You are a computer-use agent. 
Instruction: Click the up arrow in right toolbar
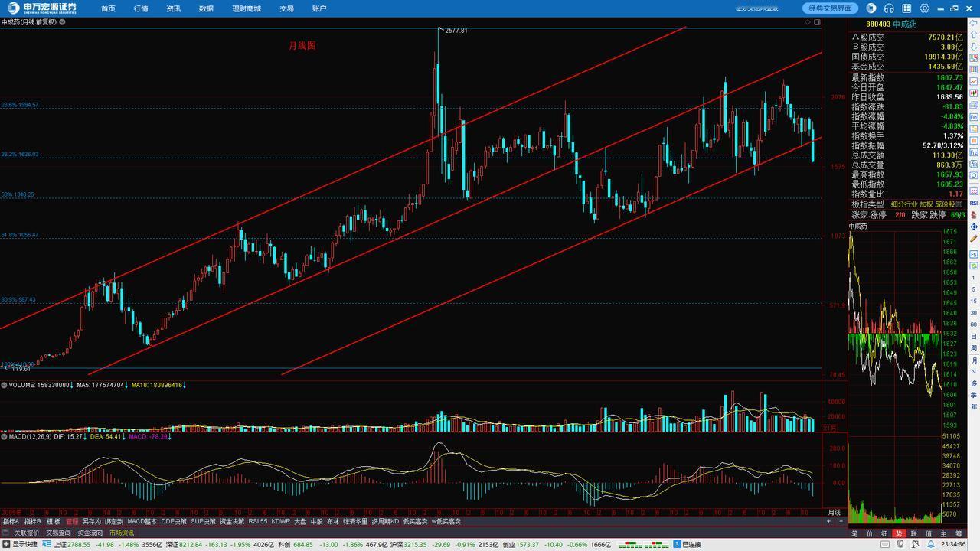click(973, 34)
